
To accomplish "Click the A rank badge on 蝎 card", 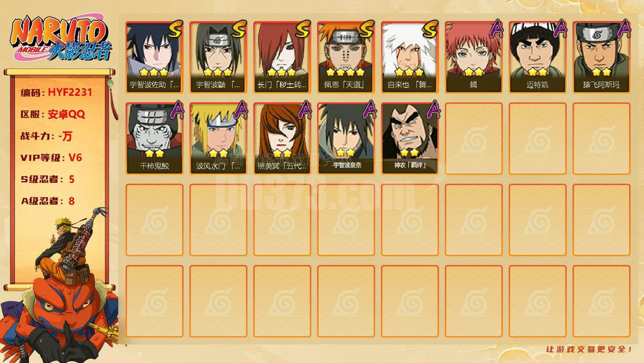I will pos(496,28).
